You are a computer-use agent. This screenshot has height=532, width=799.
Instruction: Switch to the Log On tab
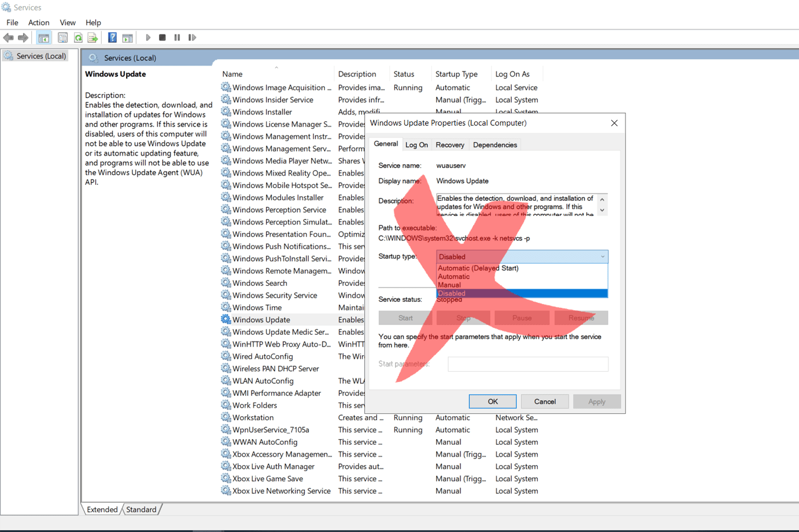pyautogui.click(x=417, y=145)
